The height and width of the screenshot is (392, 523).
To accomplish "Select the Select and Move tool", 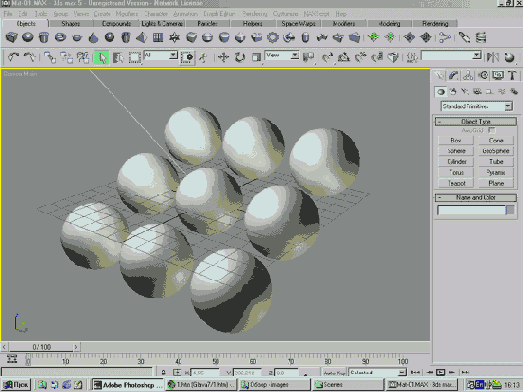I will 223,57.
